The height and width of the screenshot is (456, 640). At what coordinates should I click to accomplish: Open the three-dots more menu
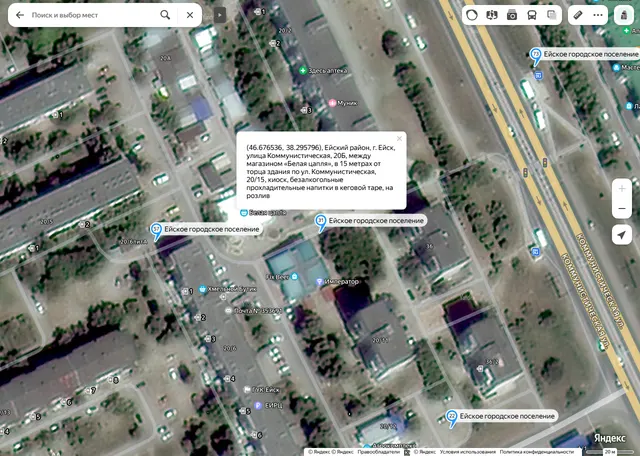(598, 15)
